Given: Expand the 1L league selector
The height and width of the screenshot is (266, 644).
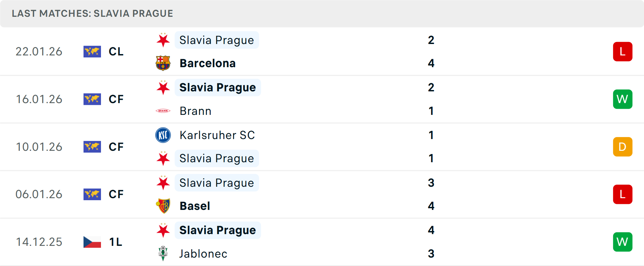Looking at the screenshot, I should point(115,242).
